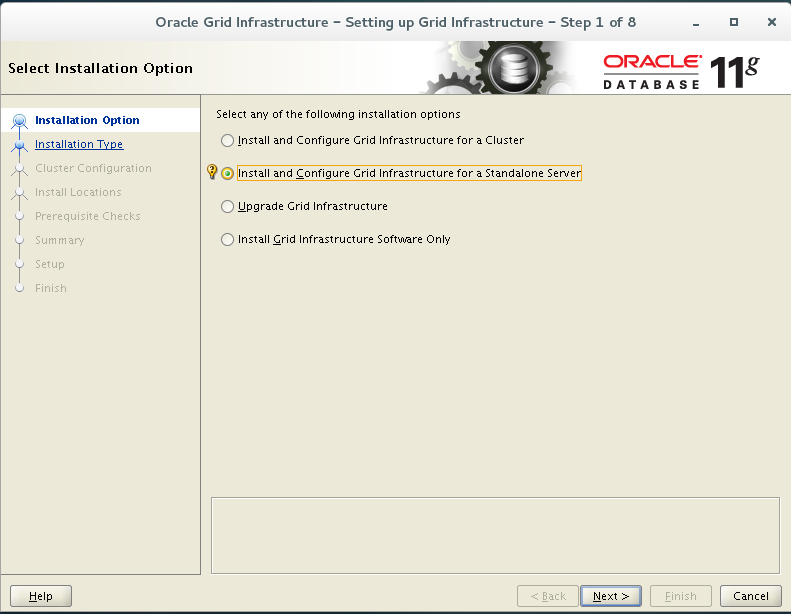
Task: Click the Setup step in sidebar
Action: tap(49, 264)
